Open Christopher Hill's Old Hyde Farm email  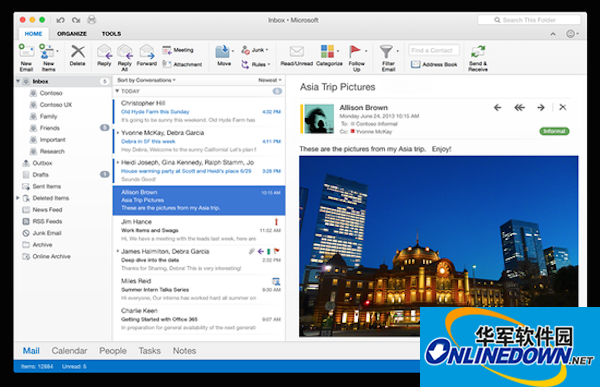[x=199, y=111]
